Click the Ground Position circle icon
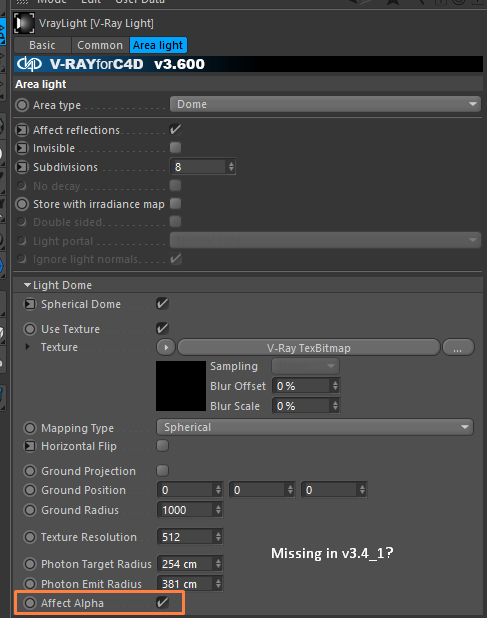The image size is (487, 618). click(30, 490)
